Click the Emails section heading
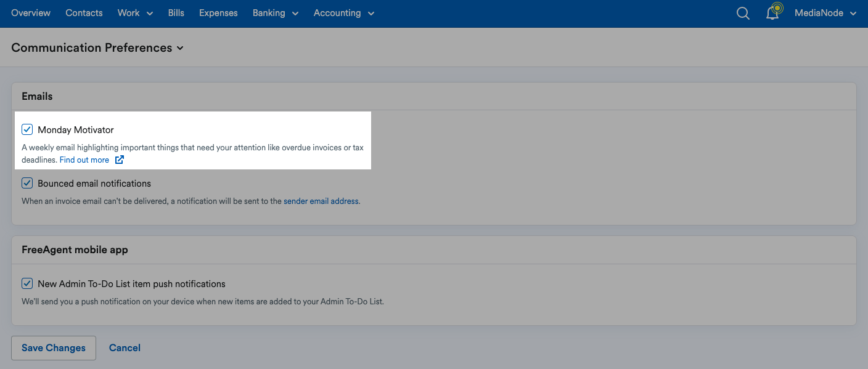Image resolution: width=868 pixels, height=369 pixels. point(37,96)
